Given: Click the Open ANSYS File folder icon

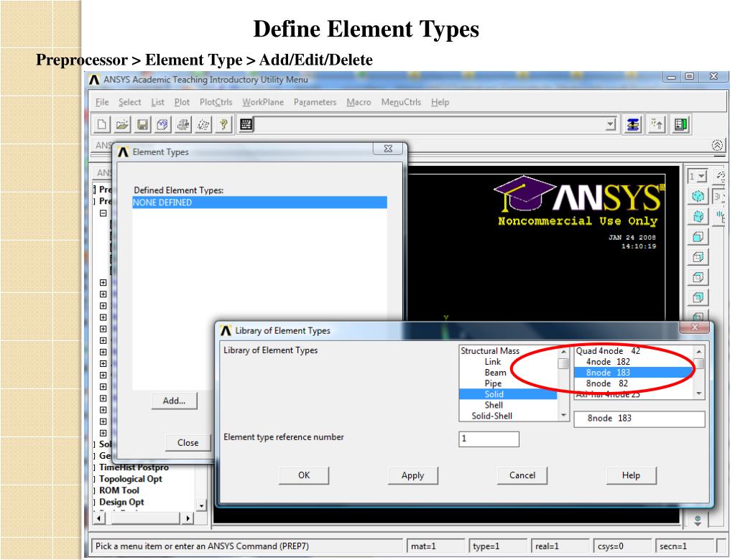Looking at the screenshot, I should 122,124.
